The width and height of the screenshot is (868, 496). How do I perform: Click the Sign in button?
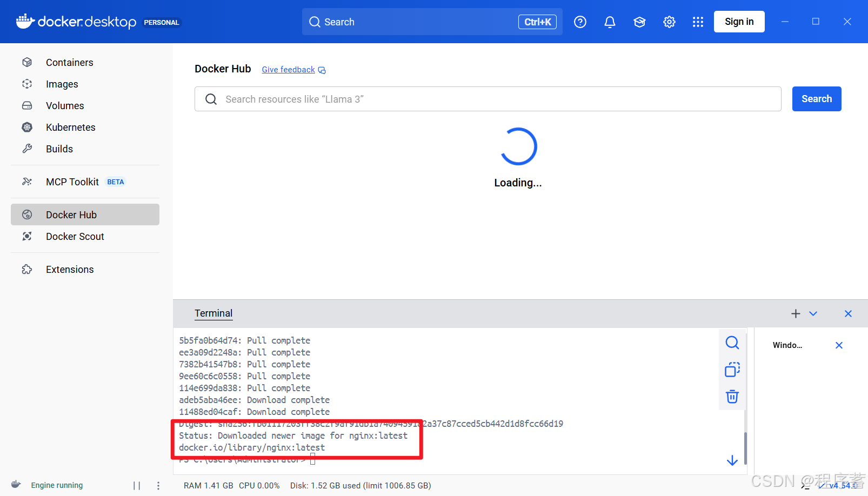739,22
